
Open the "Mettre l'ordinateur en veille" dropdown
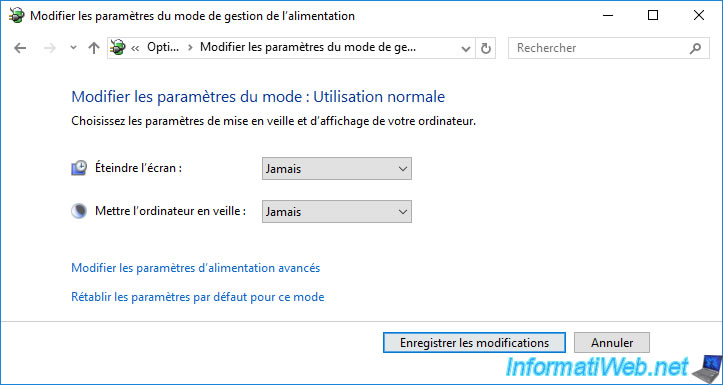pyautogui.click(x=337, y=212)
